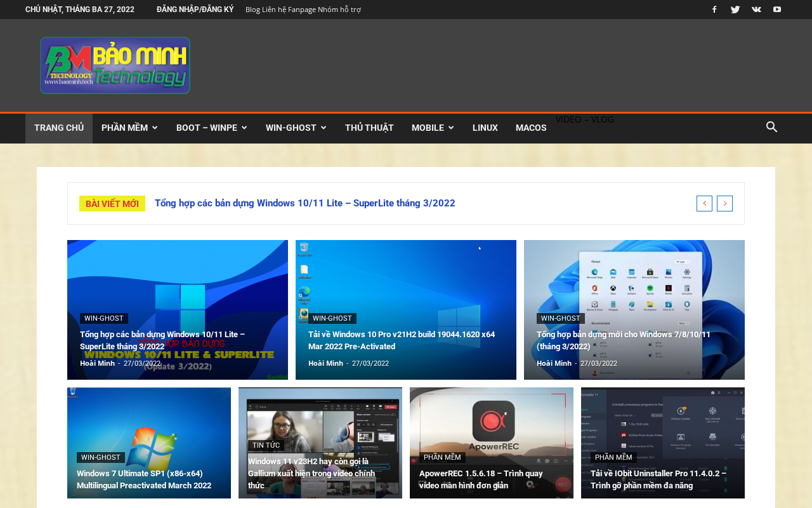Screen dimensions: 812x508
Task: Click date 27/03/2022 on Windows 7/8/10/11 card
Action: tap(599, 363)
